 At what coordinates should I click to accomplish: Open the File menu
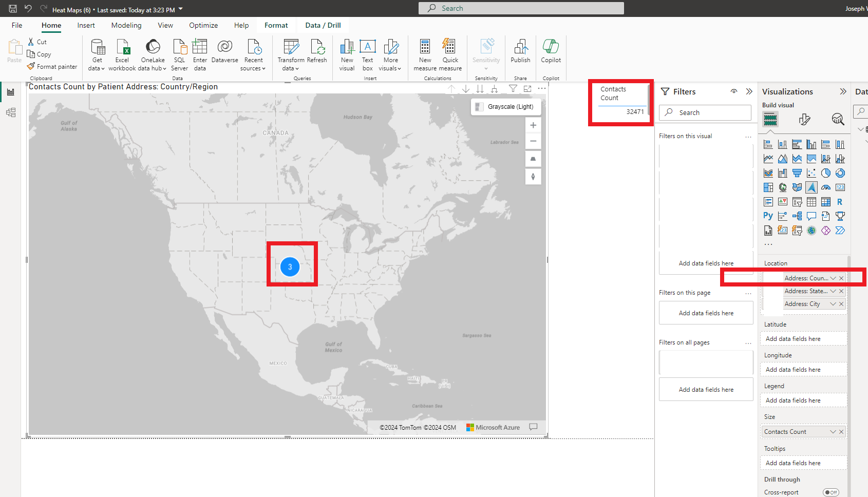click(x=17, y=25)
